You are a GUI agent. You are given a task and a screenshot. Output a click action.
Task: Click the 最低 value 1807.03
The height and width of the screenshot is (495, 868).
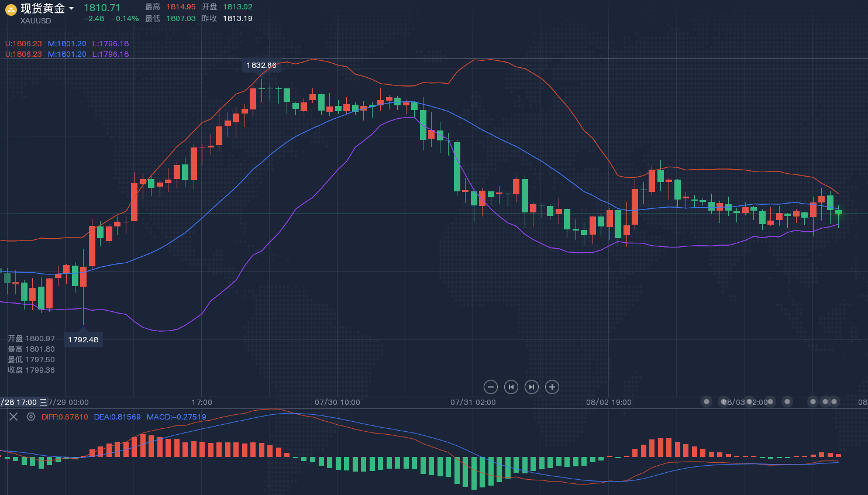pos(181,19)
